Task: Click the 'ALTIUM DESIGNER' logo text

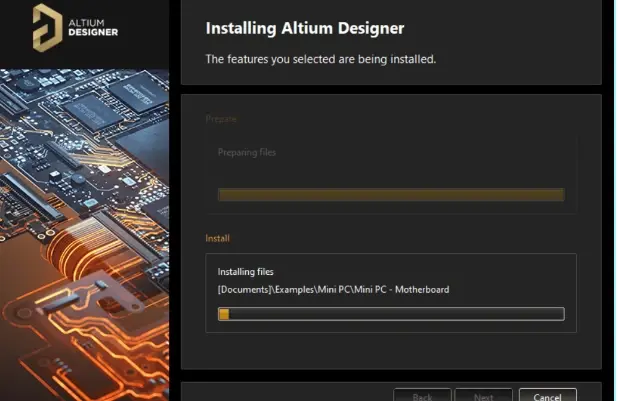Action: (x=93, y=28)
